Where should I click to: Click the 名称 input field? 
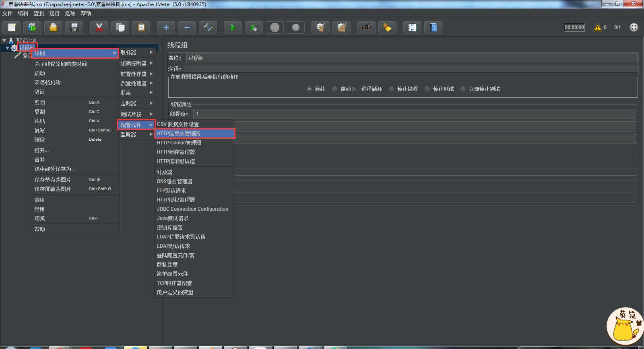pyautogui.click(x=412, y=58)
